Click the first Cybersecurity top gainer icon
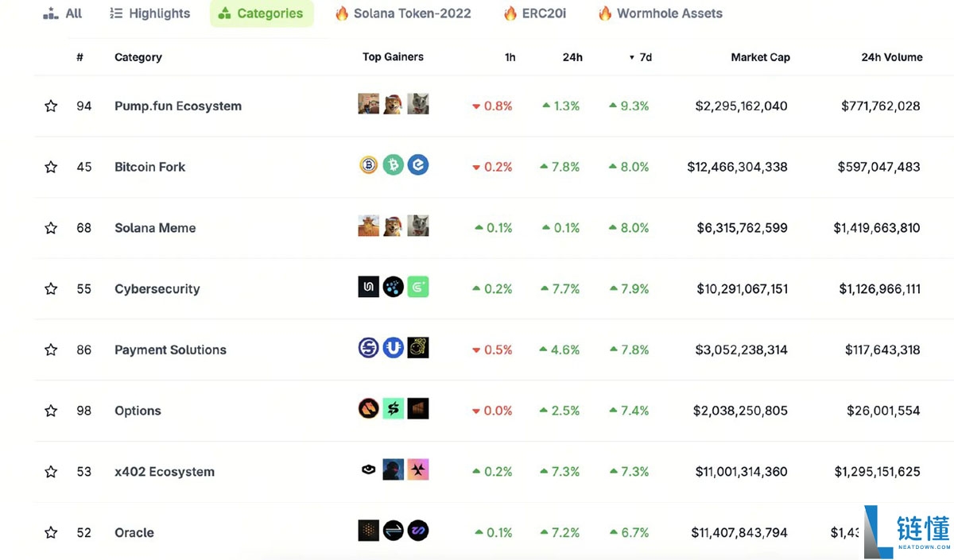The width and height of the screenshot is (954, 560). click(368, 287)
